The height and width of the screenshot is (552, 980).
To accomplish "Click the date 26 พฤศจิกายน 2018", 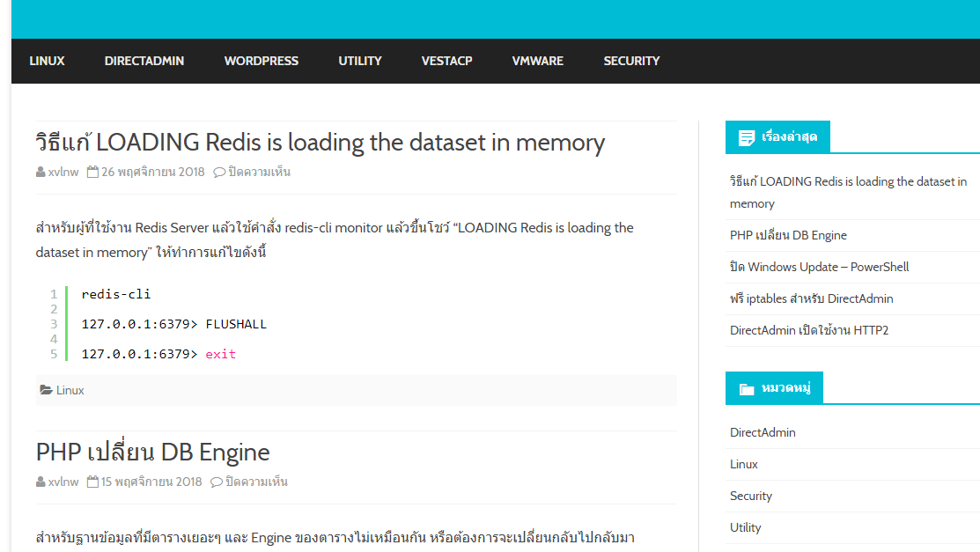I will point(153,172).
